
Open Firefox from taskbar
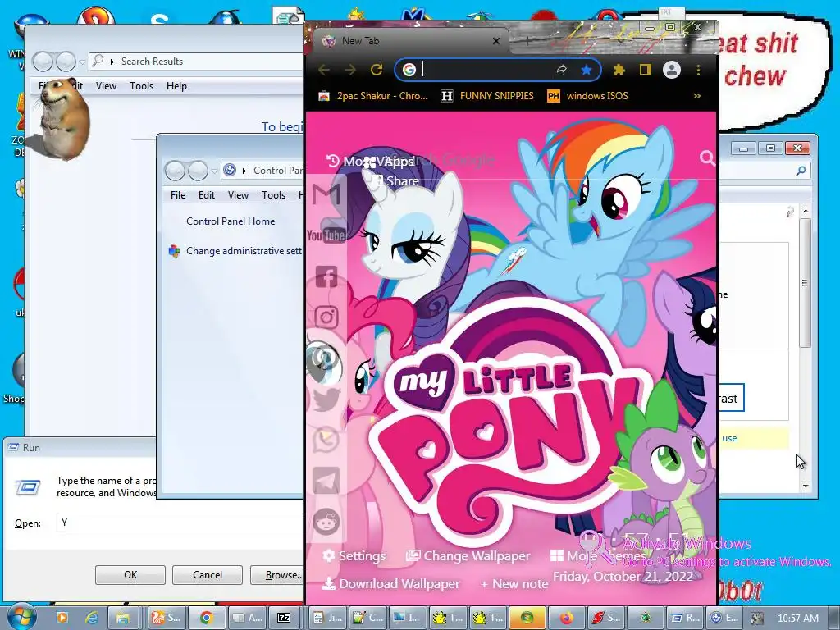pos(567,619)
